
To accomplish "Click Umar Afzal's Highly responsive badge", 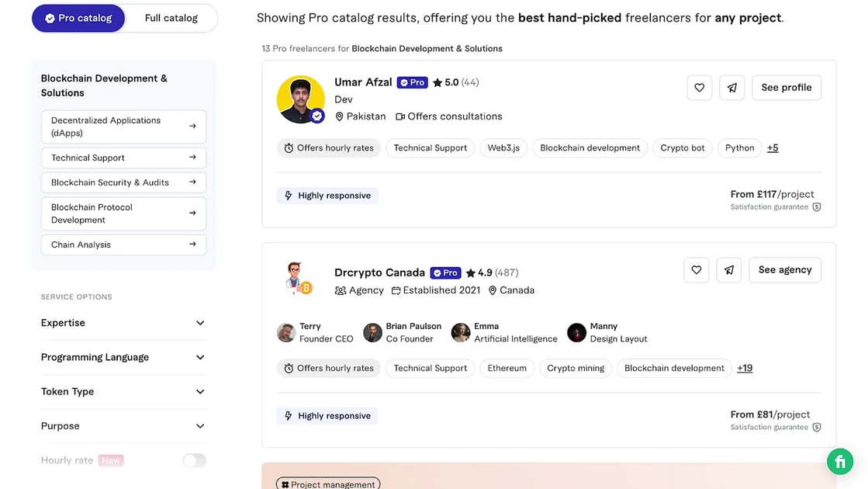I will tap(327, 196).
